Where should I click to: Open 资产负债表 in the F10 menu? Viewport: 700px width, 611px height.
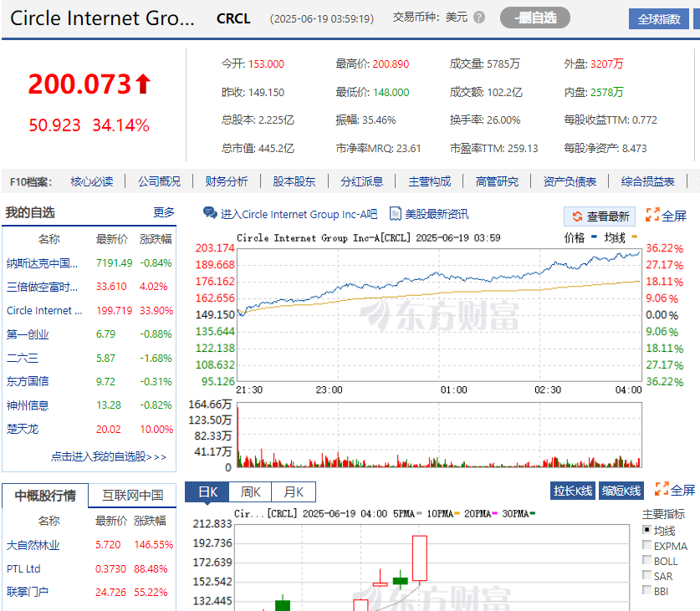point(570,181)
